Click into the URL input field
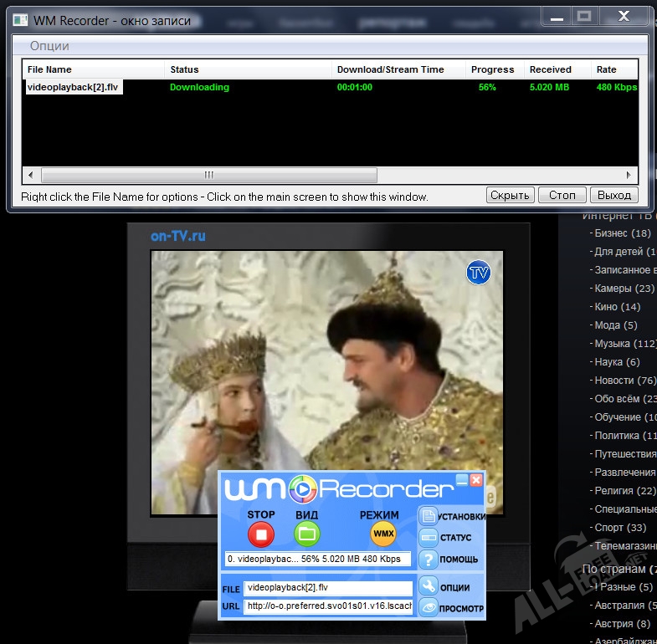 (328, 606)
